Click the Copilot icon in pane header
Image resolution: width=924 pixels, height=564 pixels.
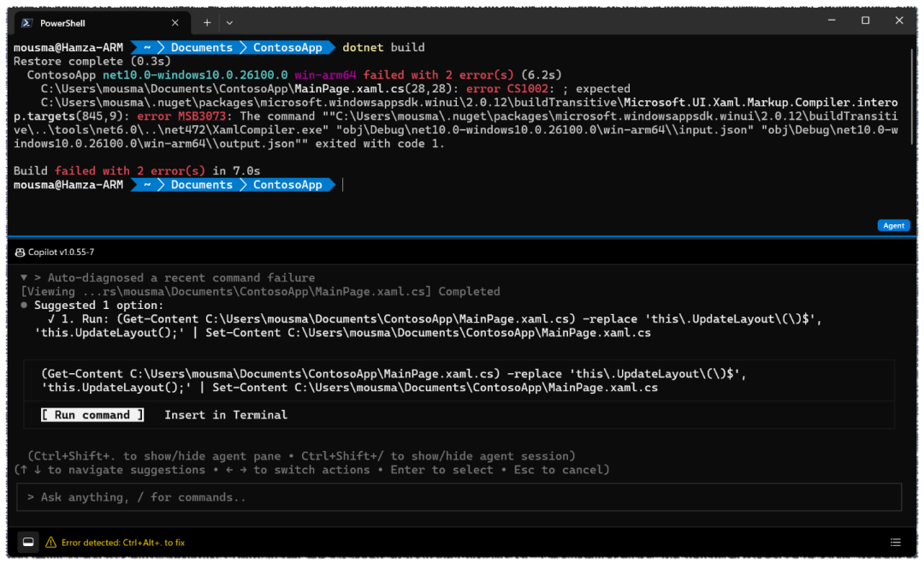tap(20, 252)
